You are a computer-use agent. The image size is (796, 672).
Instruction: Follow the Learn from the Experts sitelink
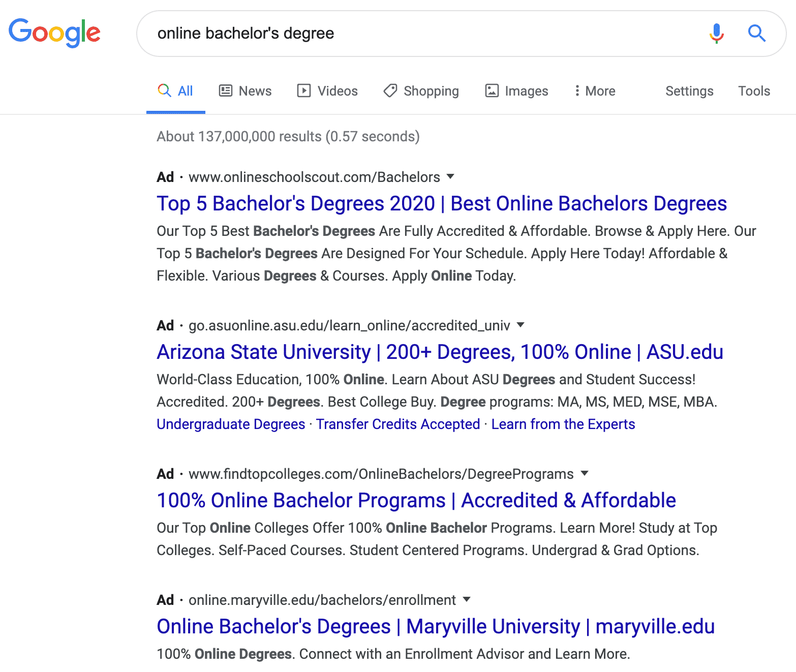point(563,424)
